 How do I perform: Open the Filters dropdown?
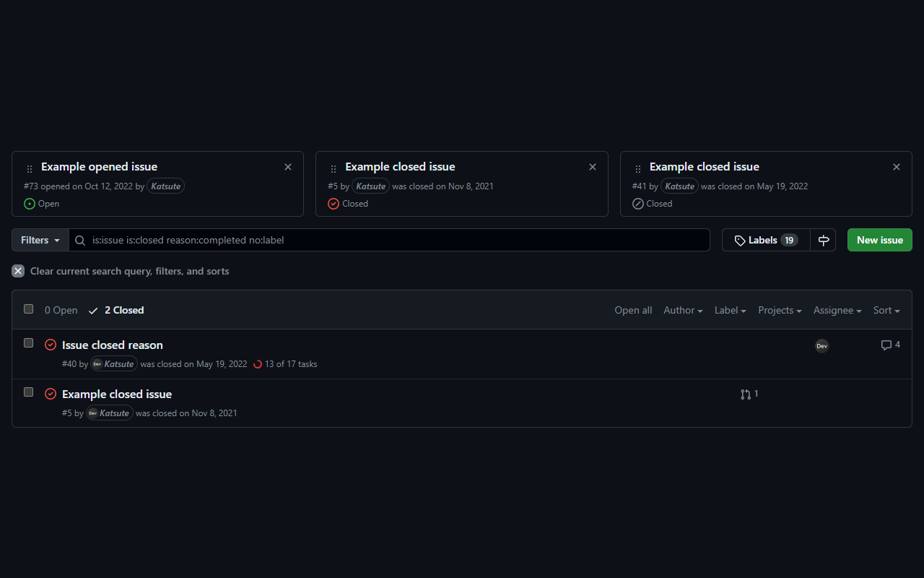[40, 240]
